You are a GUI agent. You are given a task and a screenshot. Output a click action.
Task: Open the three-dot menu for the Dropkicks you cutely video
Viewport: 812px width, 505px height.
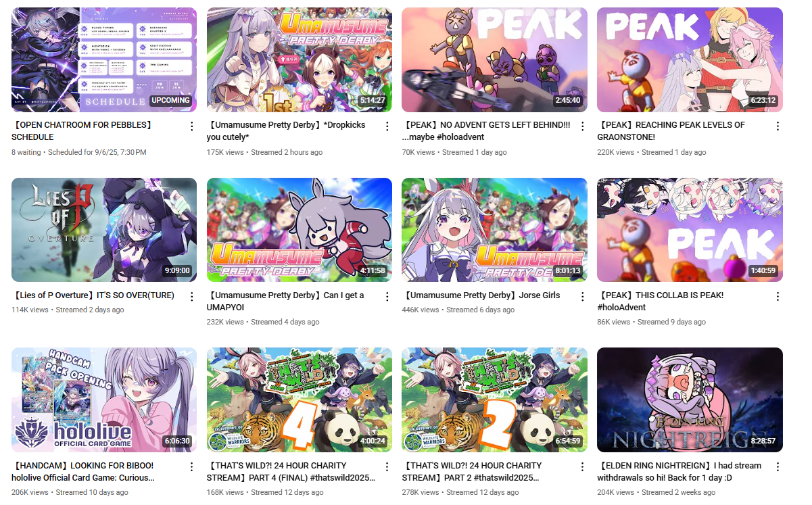point(387,126)
